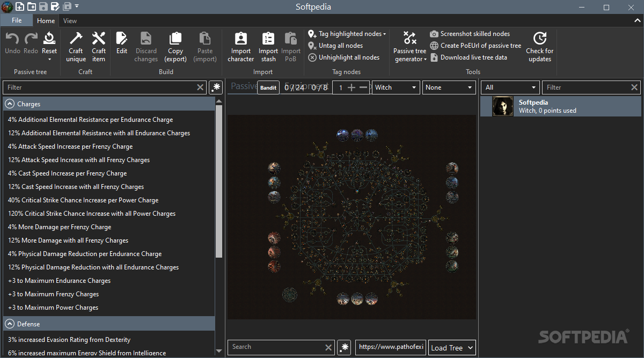The width and height of the screenshot is (644, 358).
Task: Click the pathofexile tree URL field
Action: pos(391,347)
